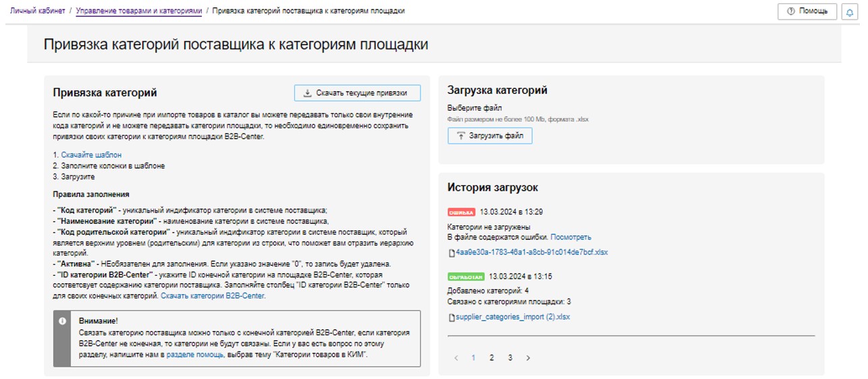Select page 2 in history pagination

[x=491, y=358]
